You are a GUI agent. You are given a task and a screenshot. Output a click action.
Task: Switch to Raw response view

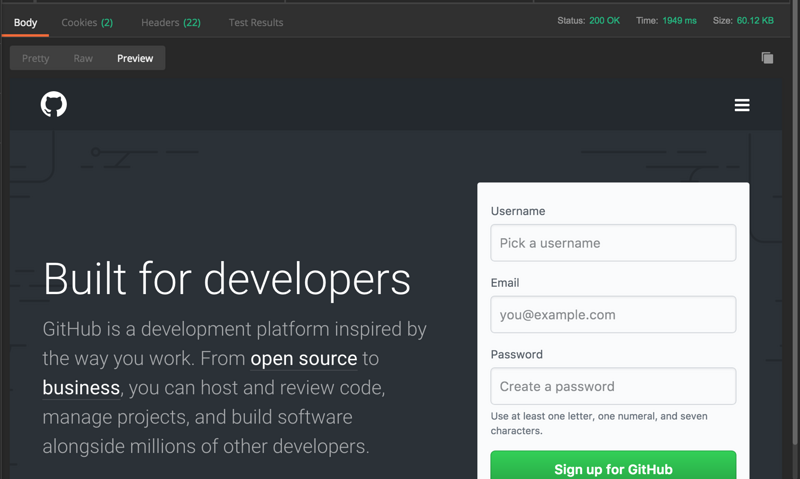pyautogui.click(x=83, y=58)
